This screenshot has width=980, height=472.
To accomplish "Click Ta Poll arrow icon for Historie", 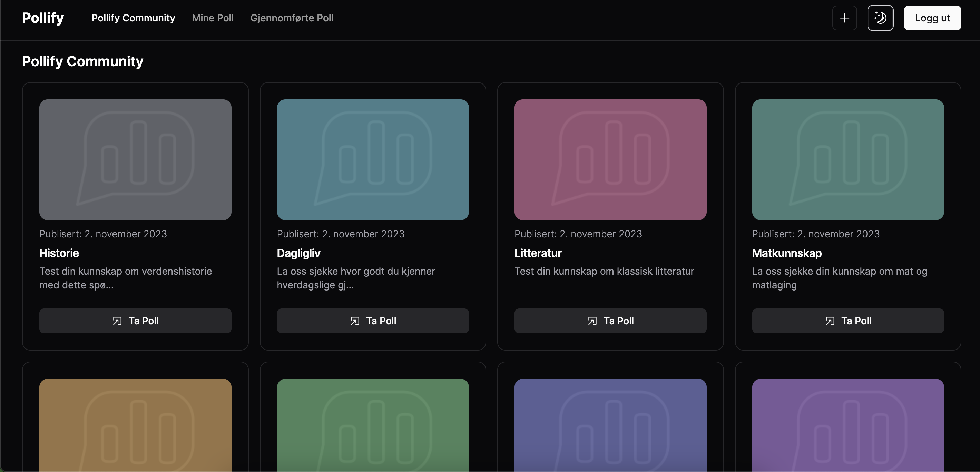I will (x=117, y=321).
